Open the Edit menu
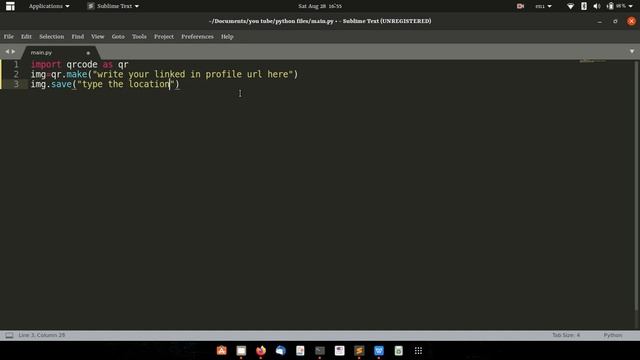The image size is (640, 360). [26, 37]
